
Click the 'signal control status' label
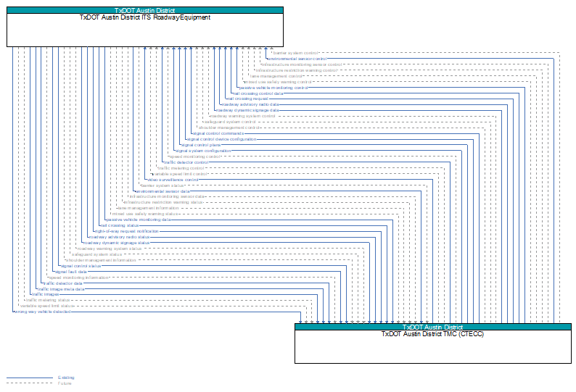(x=81, y=266)
